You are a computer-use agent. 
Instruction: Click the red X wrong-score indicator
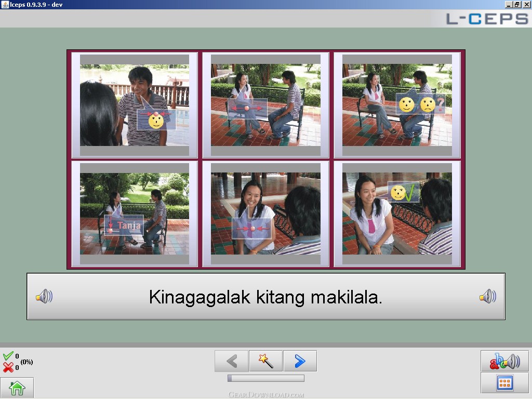[8, 367]
